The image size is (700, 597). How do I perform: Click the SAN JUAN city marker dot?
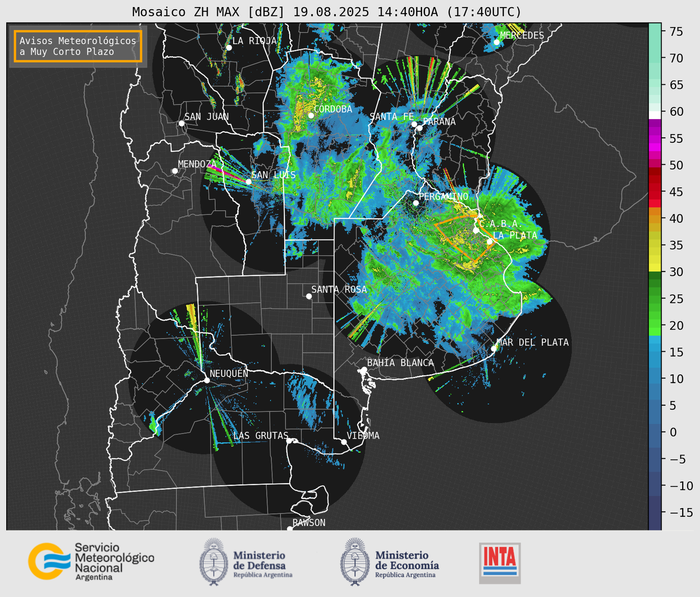pyautogui.click(x=181, y=123)
